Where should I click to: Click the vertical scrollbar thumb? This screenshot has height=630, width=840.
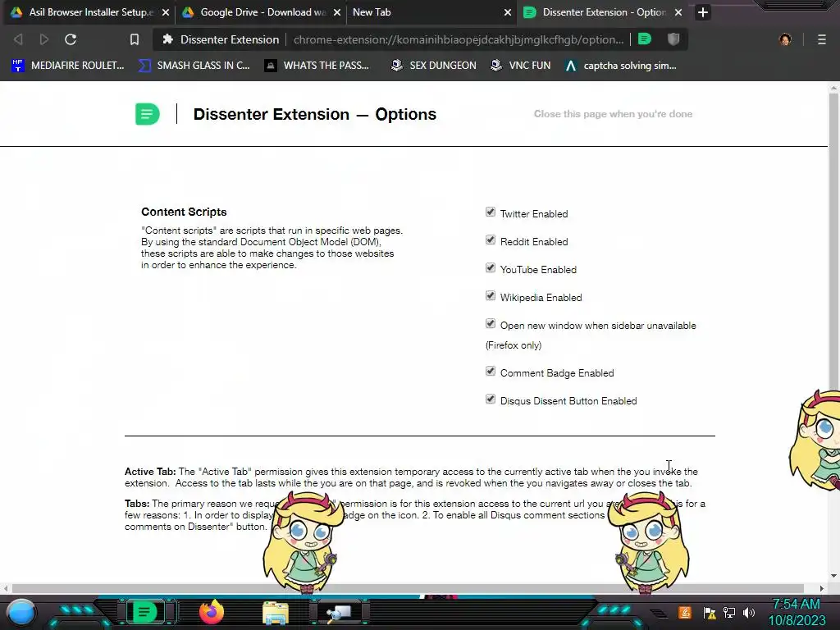[833, 241]
